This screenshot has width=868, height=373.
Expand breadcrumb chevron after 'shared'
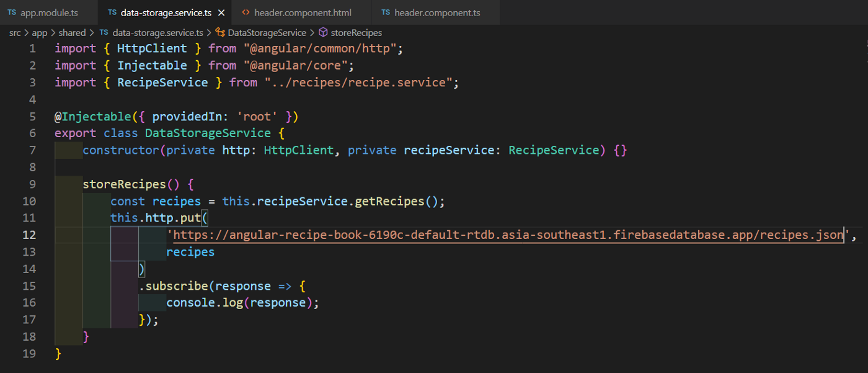pos(91,33)
